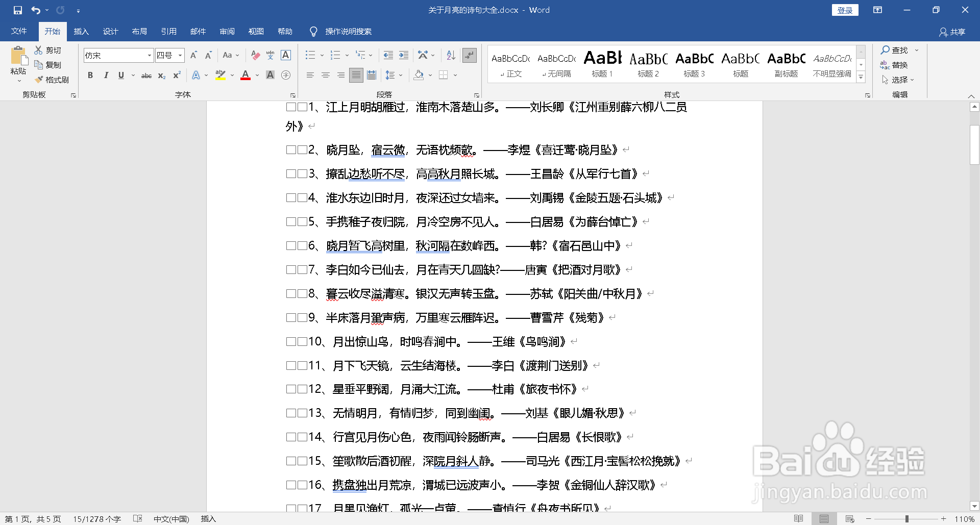This screenshot has height=525, width=980.
Task: Click the 复制 copy button
Action: tap(48, 65)
